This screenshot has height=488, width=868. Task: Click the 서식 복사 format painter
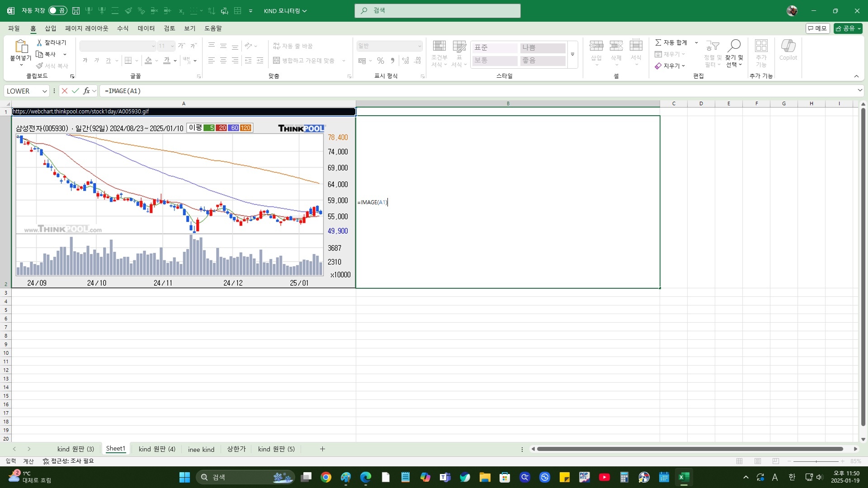[x=52, y=66]
